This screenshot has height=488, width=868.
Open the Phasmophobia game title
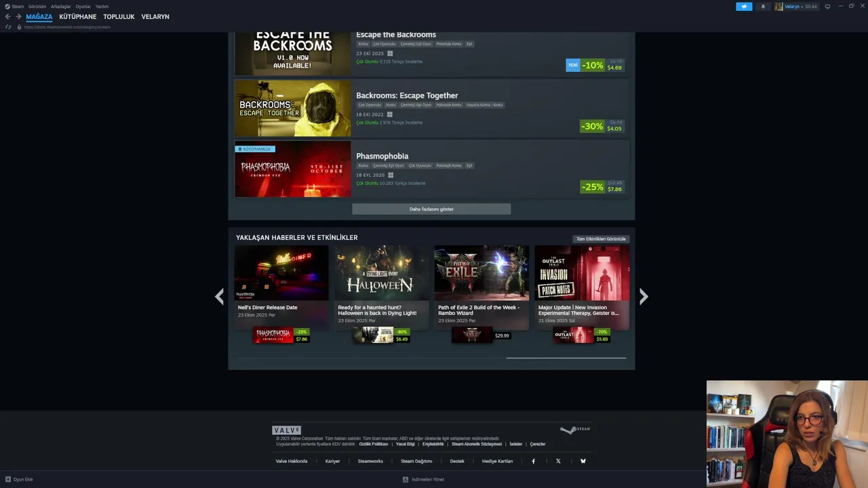click(x=382, y=156)
